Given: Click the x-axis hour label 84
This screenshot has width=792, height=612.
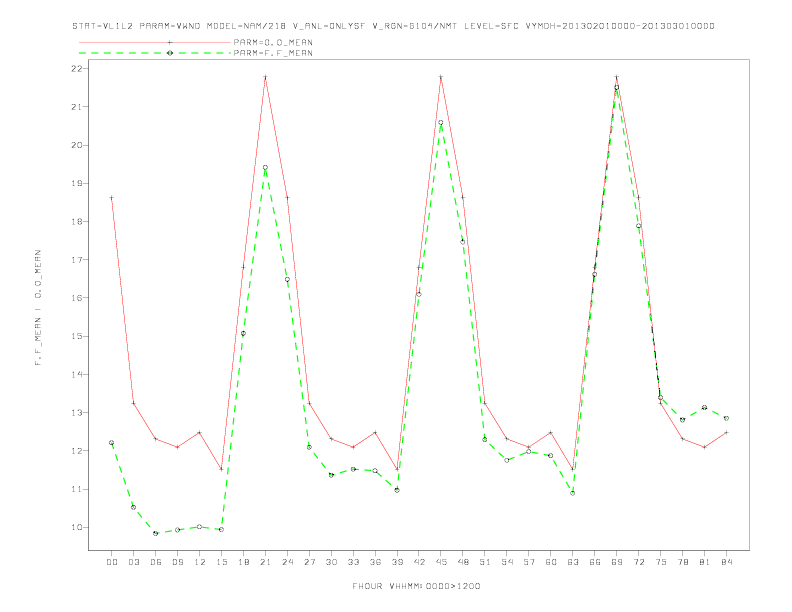Looking at the screenshot, I should coord(726,562).
